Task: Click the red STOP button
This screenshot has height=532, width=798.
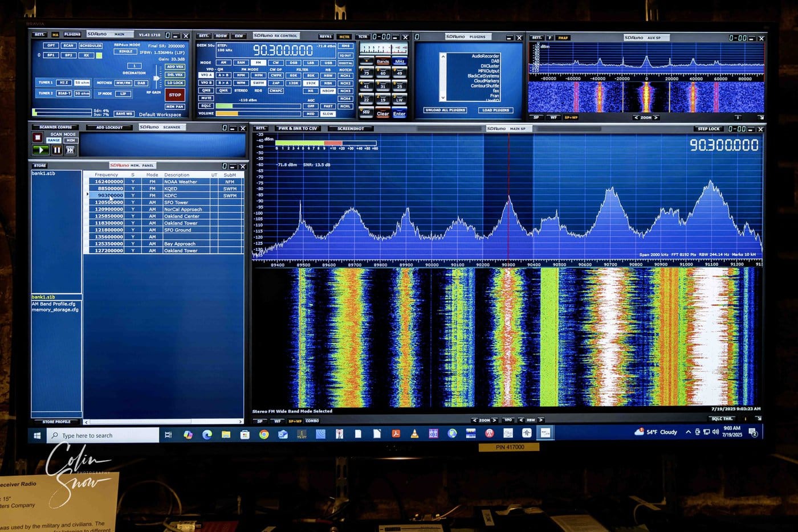Action: 175,95
